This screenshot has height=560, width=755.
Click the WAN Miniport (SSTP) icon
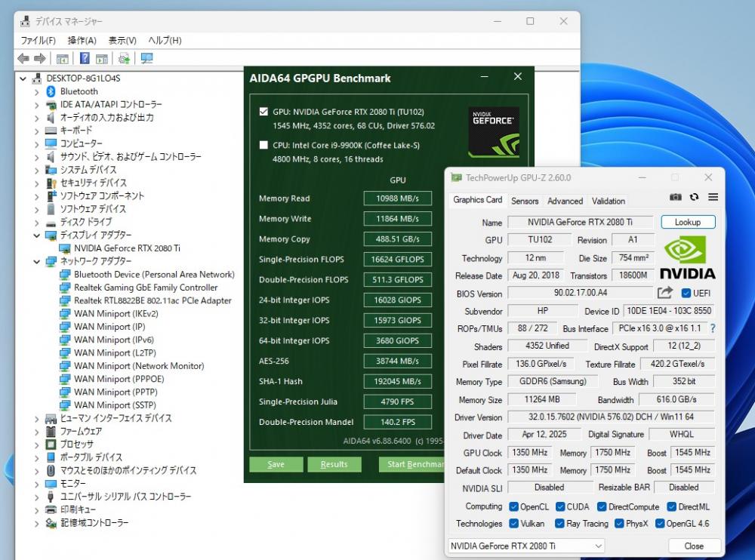(x=65, y=405)
